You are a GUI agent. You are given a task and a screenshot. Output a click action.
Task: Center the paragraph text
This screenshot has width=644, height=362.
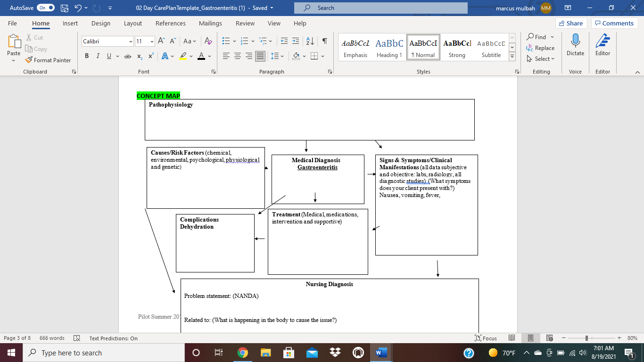[238, 56]
